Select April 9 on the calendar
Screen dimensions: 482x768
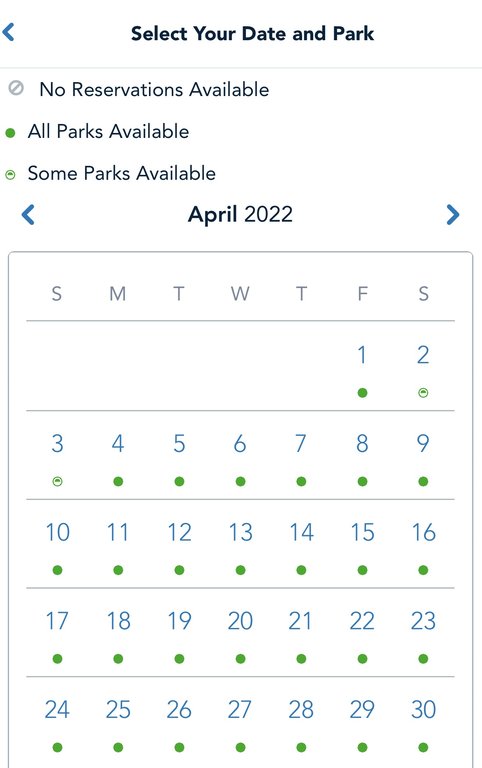(x=423, y=444)
